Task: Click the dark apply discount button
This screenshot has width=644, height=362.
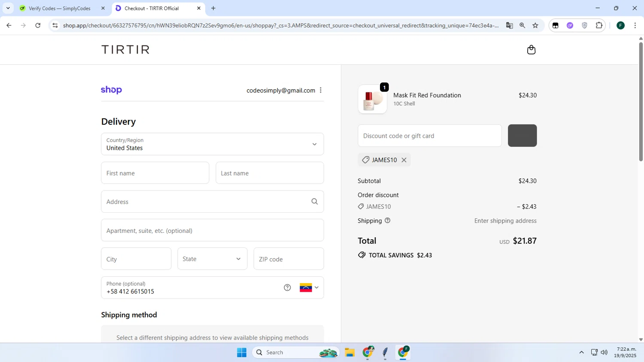Action: (x=522, y=136)
